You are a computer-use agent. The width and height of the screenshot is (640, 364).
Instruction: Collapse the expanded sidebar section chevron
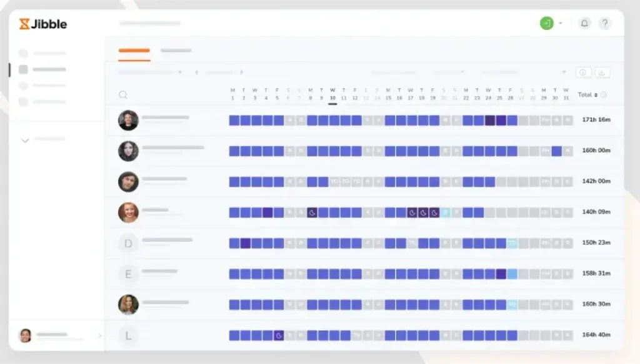(x=25, y=140)
